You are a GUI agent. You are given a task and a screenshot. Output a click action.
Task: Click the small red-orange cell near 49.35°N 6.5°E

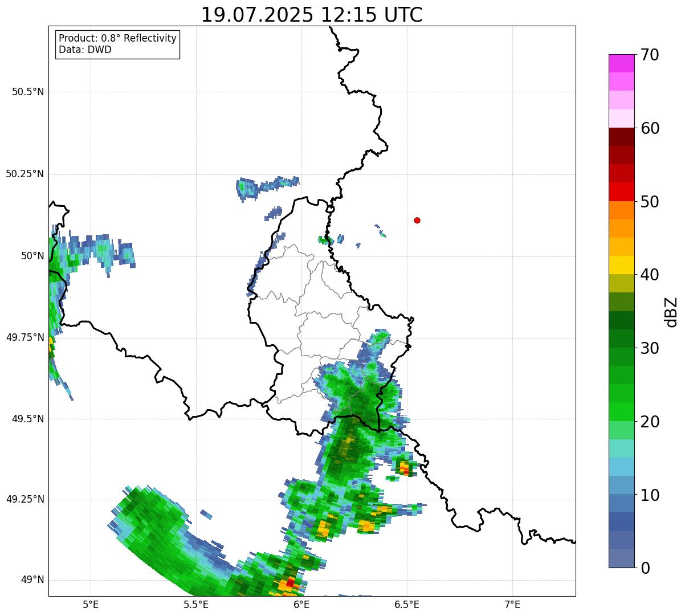pos(405,468)
